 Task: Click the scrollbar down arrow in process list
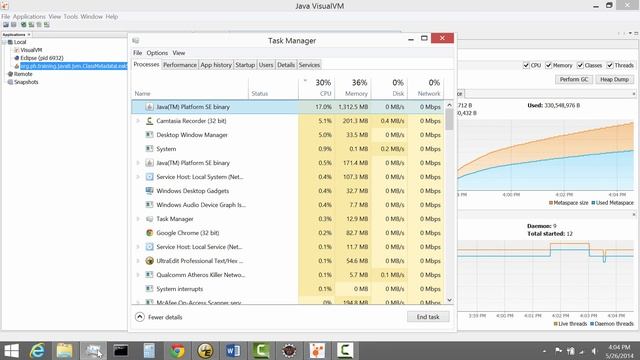tap(449, 300)
